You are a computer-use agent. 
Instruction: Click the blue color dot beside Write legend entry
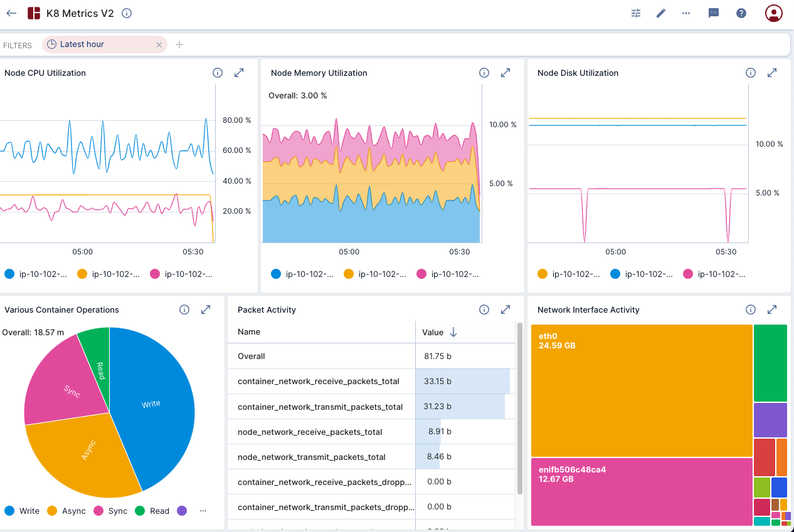9,510
